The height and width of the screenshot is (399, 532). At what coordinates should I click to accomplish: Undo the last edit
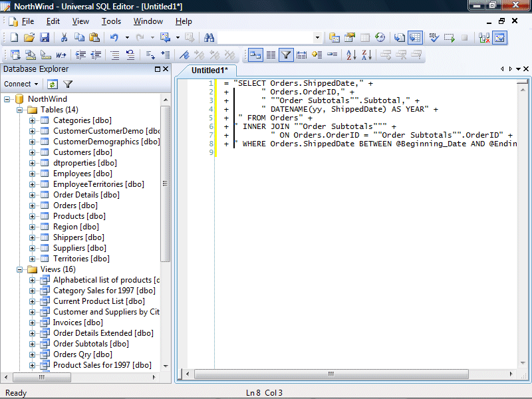[114, 37]
